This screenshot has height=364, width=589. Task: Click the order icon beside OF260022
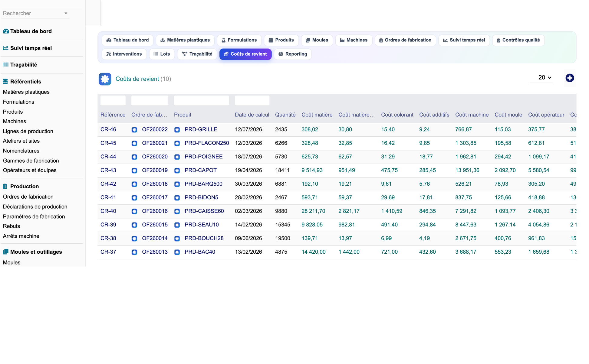(134, 130)
